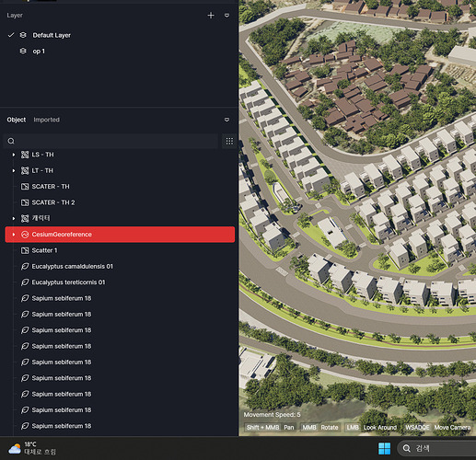Expand the LT - TH group
This screenshot has width=476, height=460.
click(x=14, y=170)
